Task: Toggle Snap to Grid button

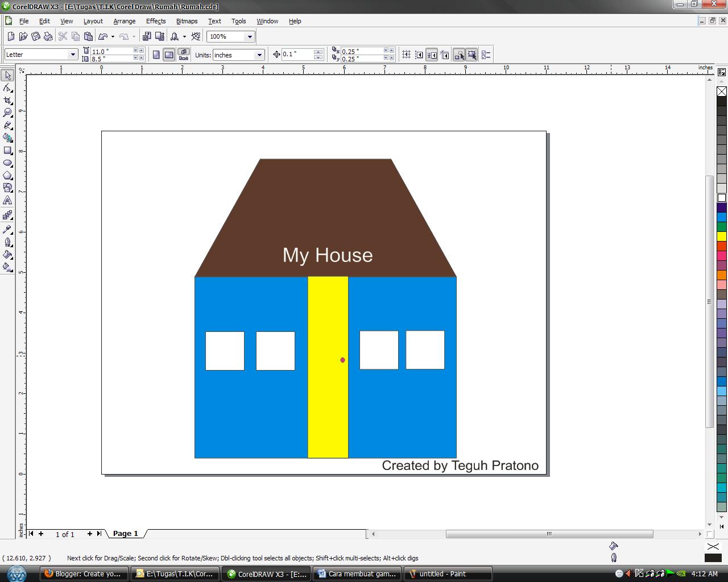Action: click(x=407, y=55)
